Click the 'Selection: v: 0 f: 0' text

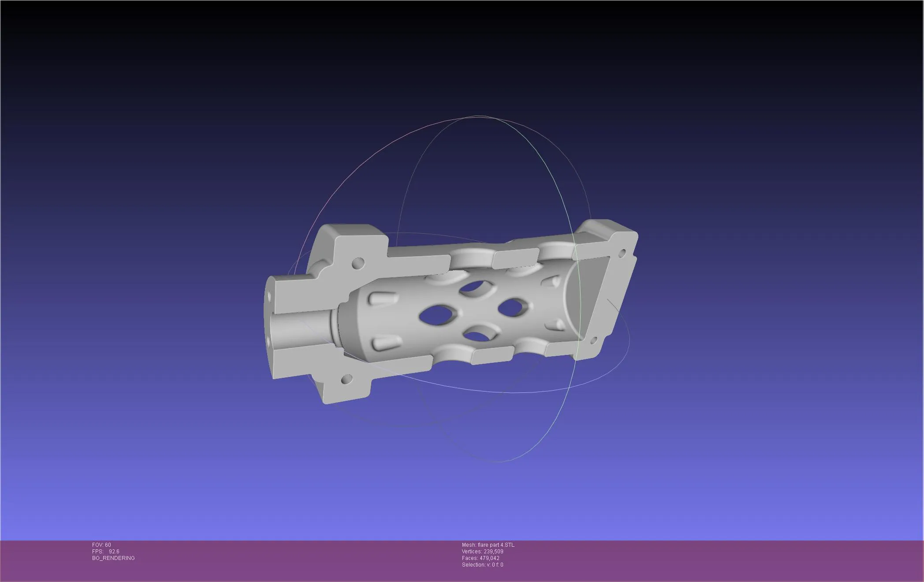(x=482, y=565)
